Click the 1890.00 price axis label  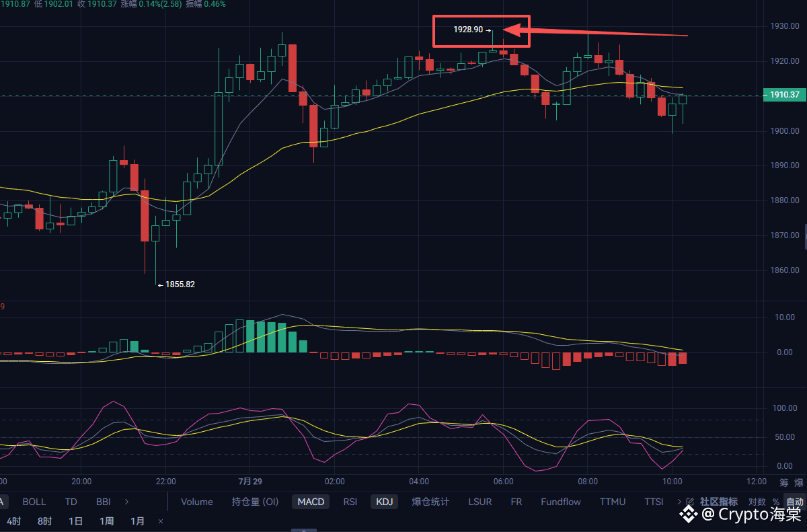(x=785, y=165)
